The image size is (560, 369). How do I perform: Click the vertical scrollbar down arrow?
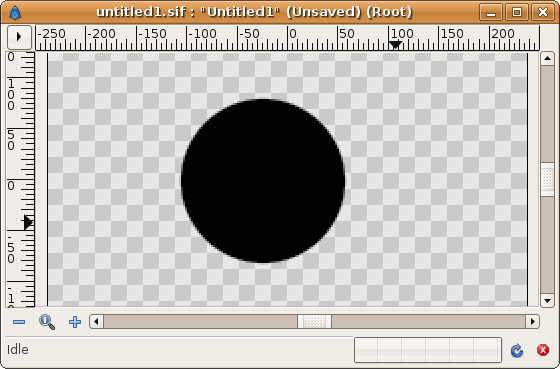tap(547, 300)
